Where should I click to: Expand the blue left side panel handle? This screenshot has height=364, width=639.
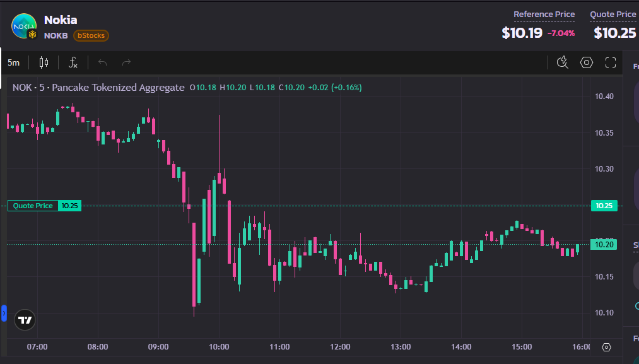(4, 313)
